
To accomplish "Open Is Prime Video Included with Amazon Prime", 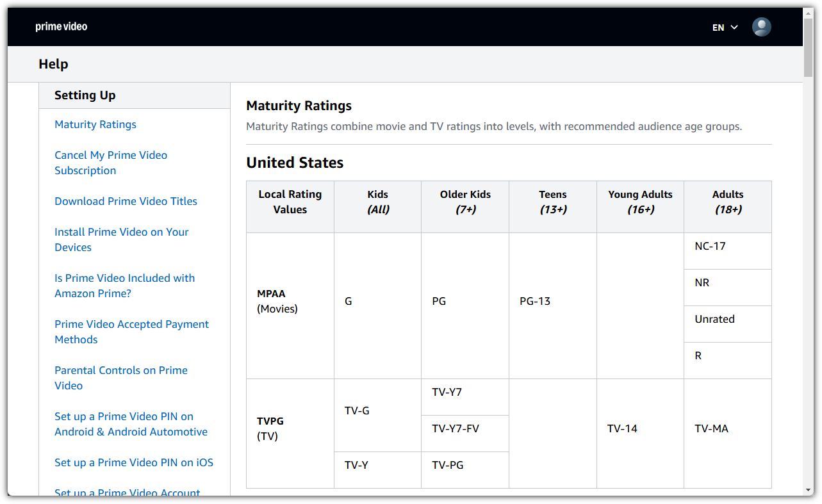I will tap(125, 286).
